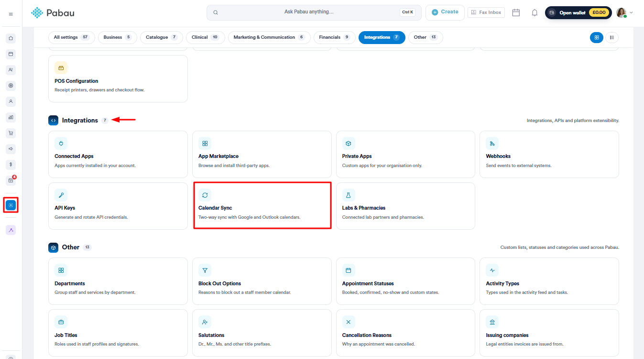Open wallet showing £0.00
Viewport: 644px width, 359px height.
click(579, 12)
